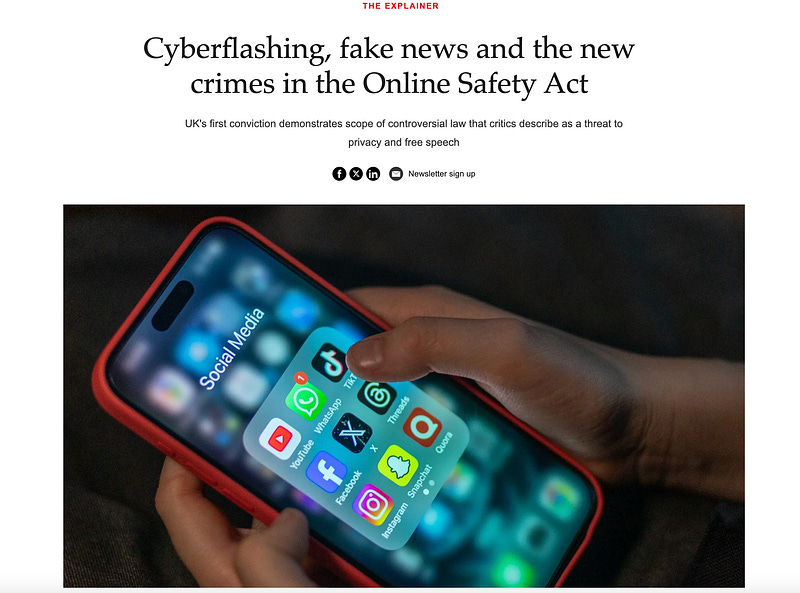800x593 pixels.
Task: Click the YouTube app icon in photo
Action: [x=280, y=438]
